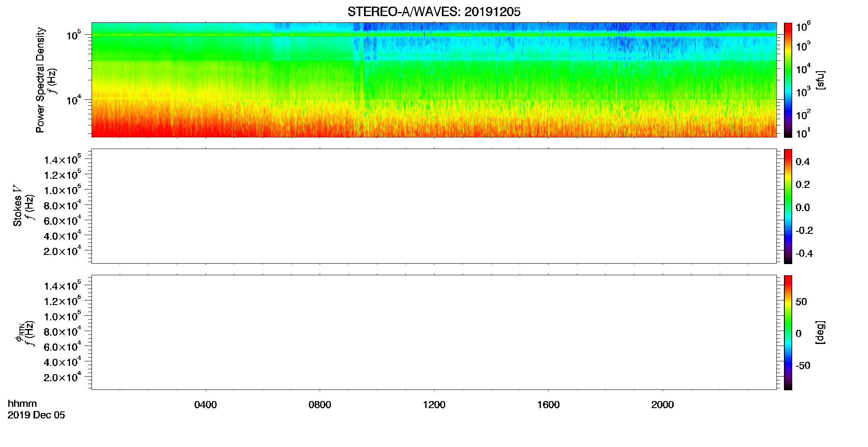The width and height of the screenshot is (868, 447).
Task: Click the 1200 time tick label
Action: pos(434,405)
